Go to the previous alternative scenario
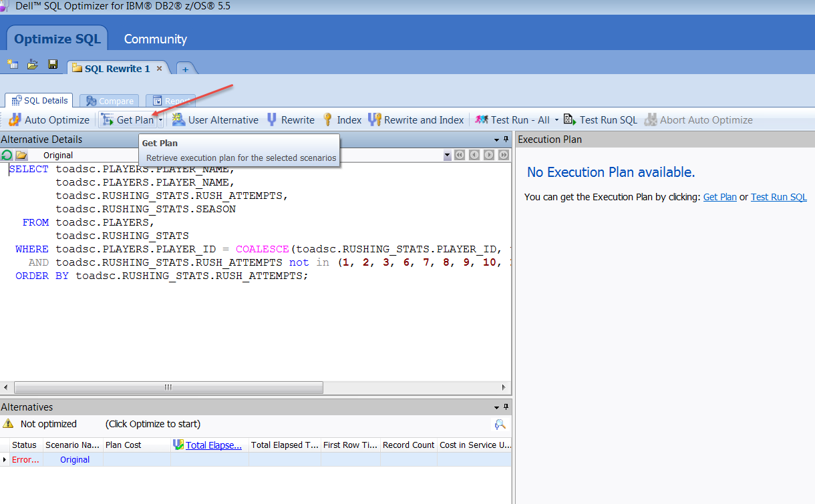This screenshot has height=504, width=815. click(x=474, y=155)
